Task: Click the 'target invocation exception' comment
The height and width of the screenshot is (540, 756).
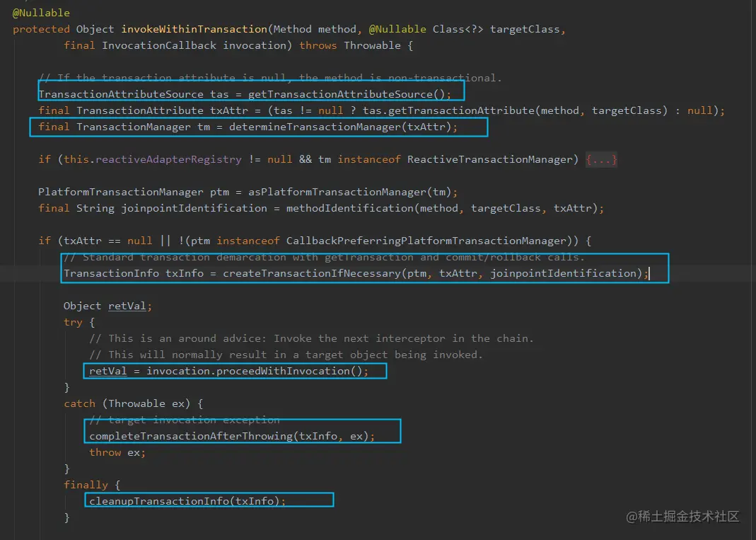Action: click(x=184, y=420)
